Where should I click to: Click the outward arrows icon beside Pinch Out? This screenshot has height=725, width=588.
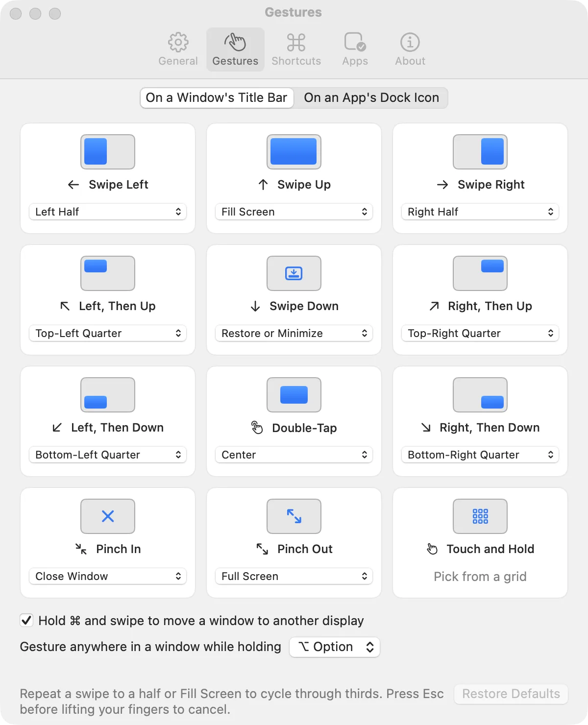tap(263, 549)
